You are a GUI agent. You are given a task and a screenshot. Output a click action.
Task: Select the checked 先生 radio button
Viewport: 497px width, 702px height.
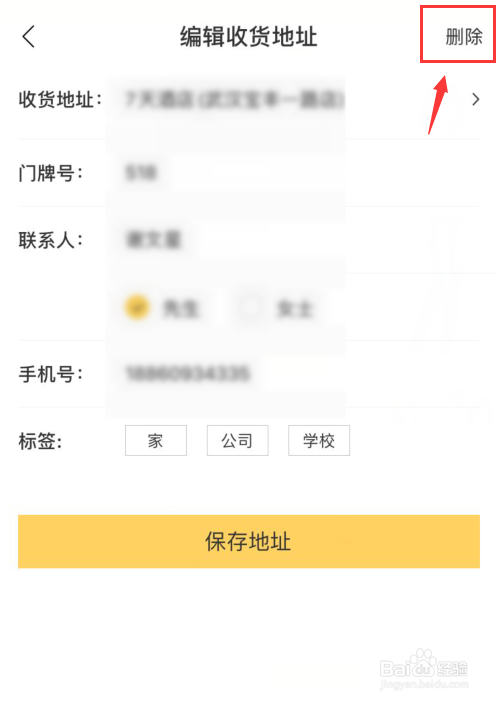(x=137, y=307)
